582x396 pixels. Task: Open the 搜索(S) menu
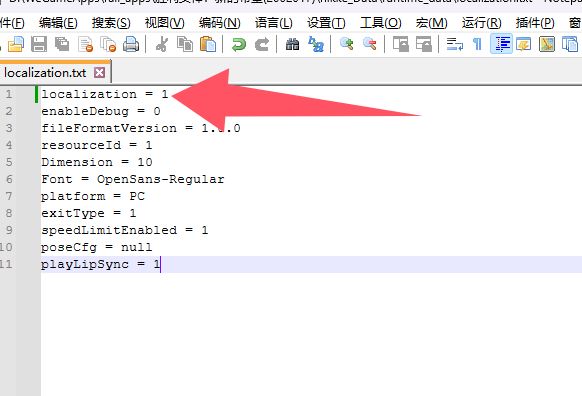coord(111,23)
